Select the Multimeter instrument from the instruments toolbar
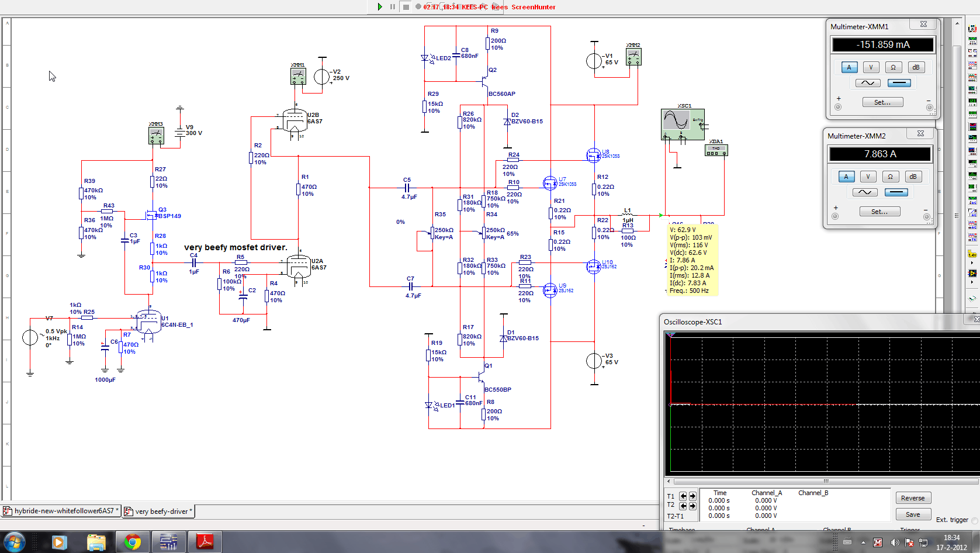The image size is (980, 553). tap(972, 29)
